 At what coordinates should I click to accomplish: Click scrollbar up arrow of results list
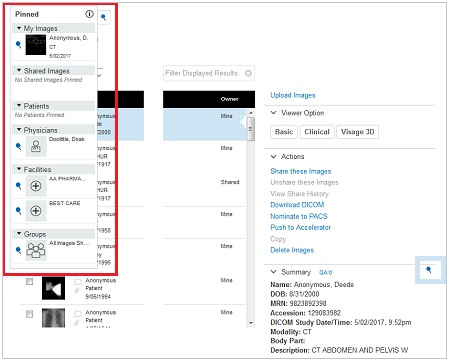pyautogui.click(x=251, y=113)
